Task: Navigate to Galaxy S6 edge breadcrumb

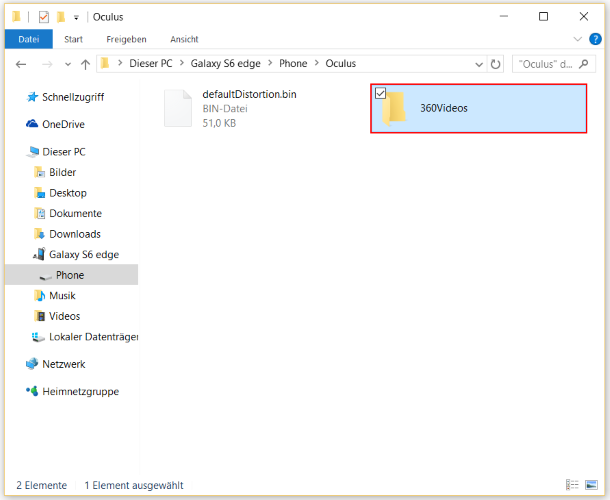Action: pos(225,63)
